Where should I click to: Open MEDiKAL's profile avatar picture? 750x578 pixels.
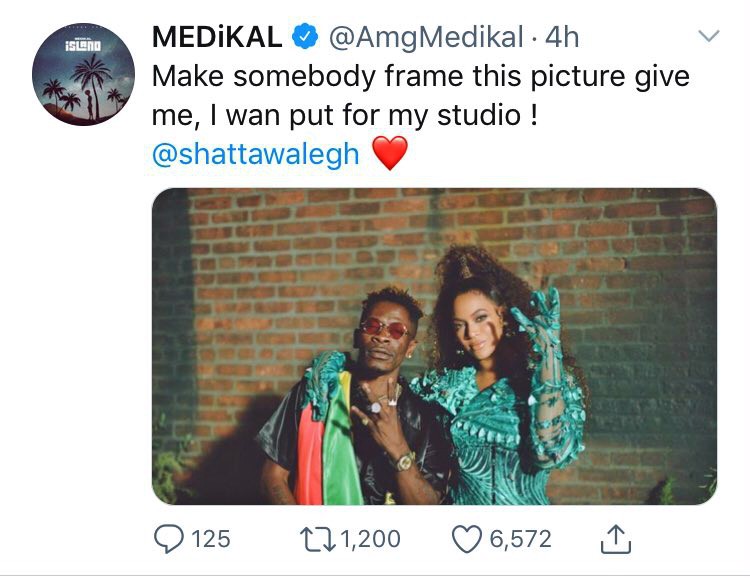(x=83, y=75)
